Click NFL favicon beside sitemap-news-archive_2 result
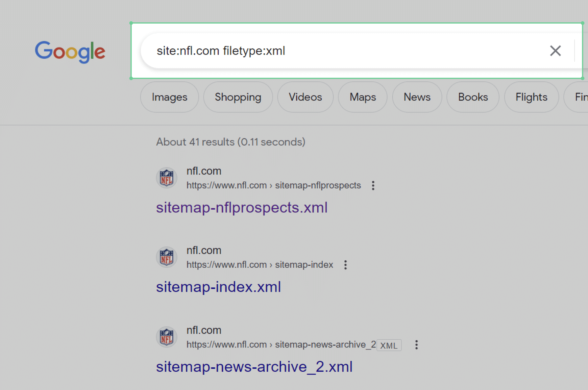The width and height of the screenshot is (588, 390). click(167, 337)
